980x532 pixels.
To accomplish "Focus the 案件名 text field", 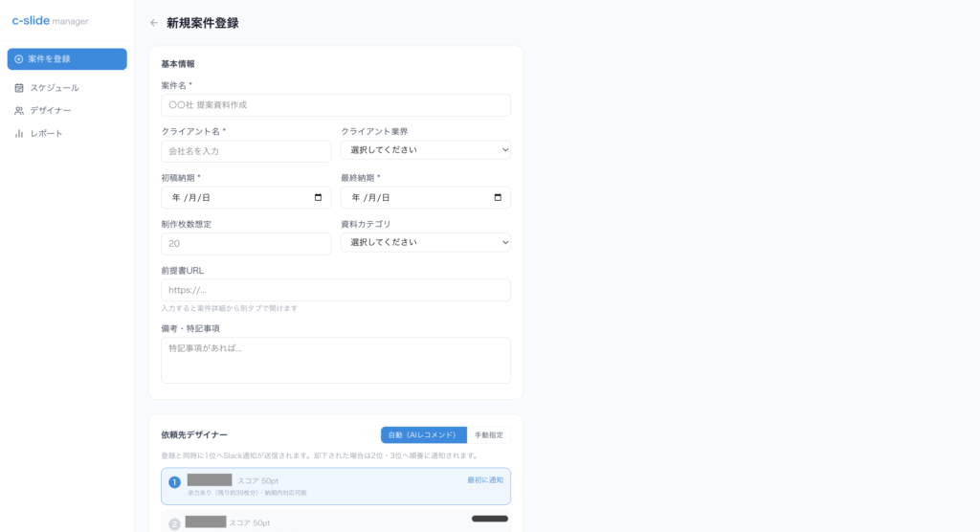I will [336, 105].
